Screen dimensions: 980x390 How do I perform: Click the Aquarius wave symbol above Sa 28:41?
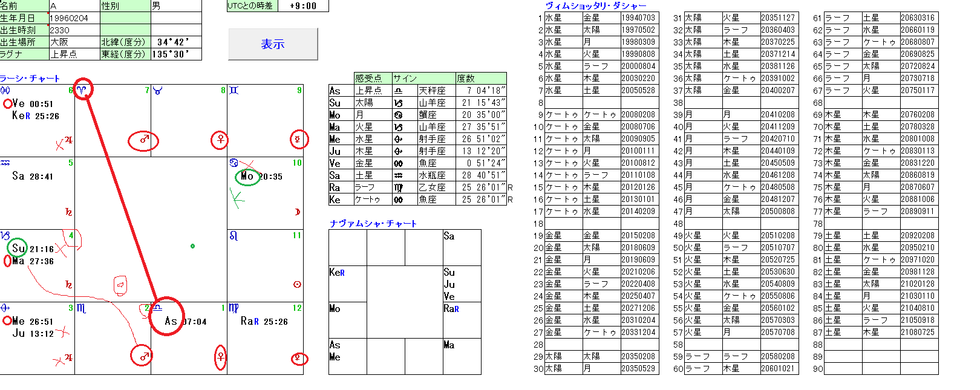[x=5, y=163]
